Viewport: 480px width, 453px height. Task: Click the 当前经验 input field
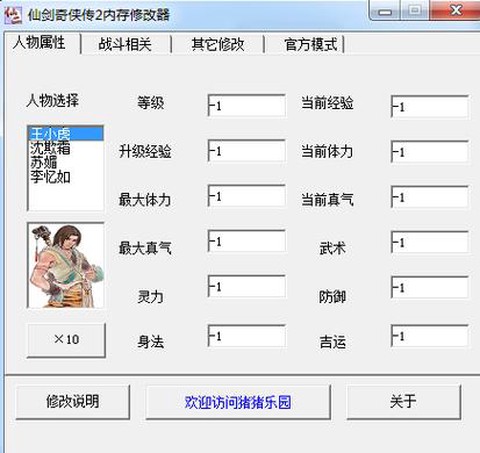(x=429, y=107)
